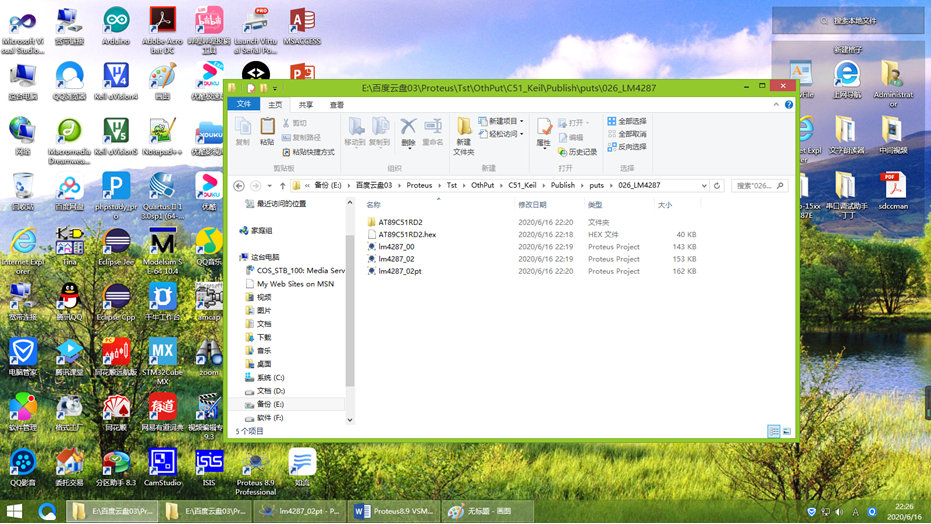Switch to the 主页 (Home) ribbon tab
This screenshot has width=931, height=524.
[275, 105]
